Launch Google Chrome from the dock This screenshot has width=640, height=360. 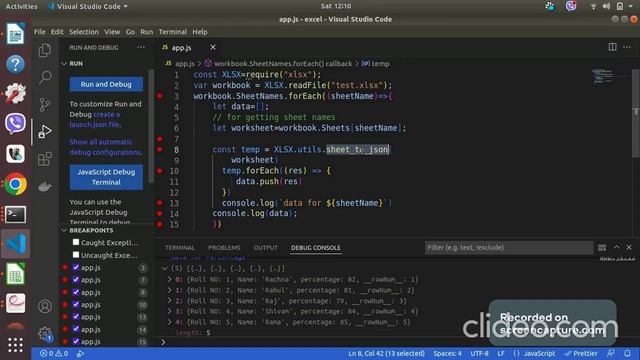16,184
